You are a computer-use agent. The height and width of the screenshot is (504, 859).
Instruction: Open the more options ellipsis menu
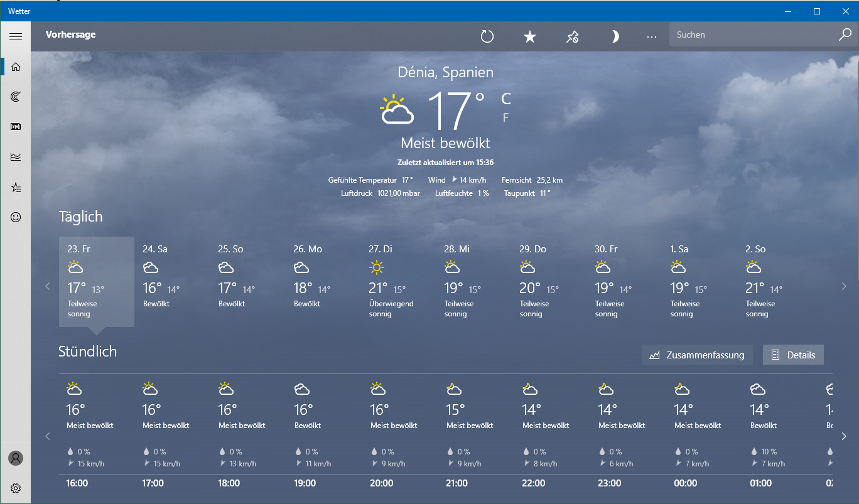click(x=652, y=36)
